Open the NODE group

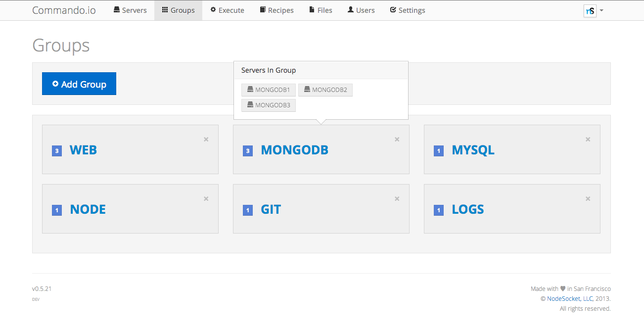pos(88,209)
